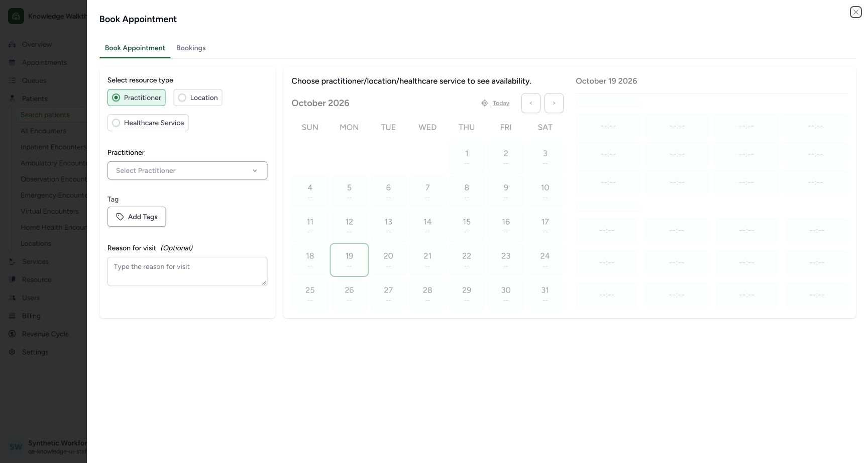Click the Settings gear icon
The width and height of the screenshot is (868, 463).
click(x=12, y=352)
